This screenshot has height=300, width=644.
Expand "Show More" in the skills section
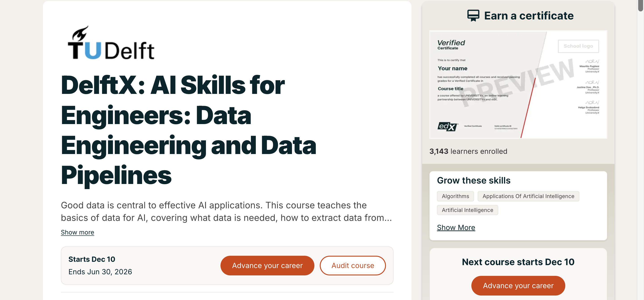pyautogui.click(x=456, y=227)
